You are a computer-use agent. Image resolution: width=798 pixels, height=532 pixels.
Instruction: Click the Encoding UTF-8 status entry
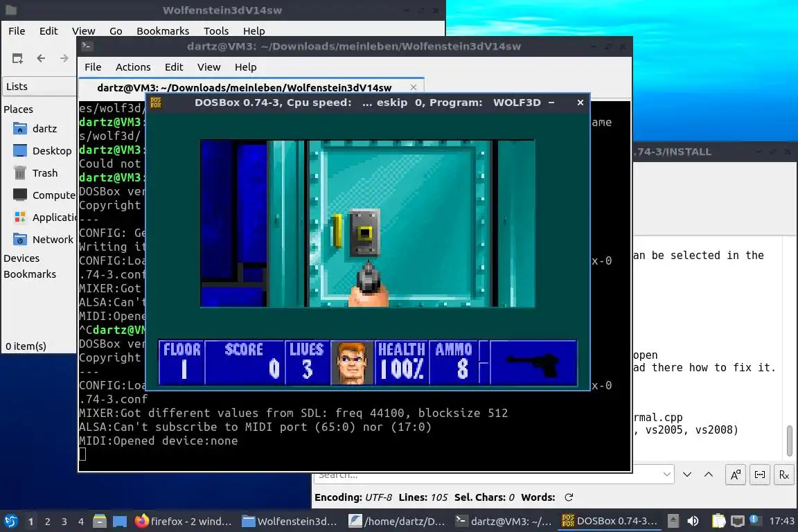pos(353,497)
